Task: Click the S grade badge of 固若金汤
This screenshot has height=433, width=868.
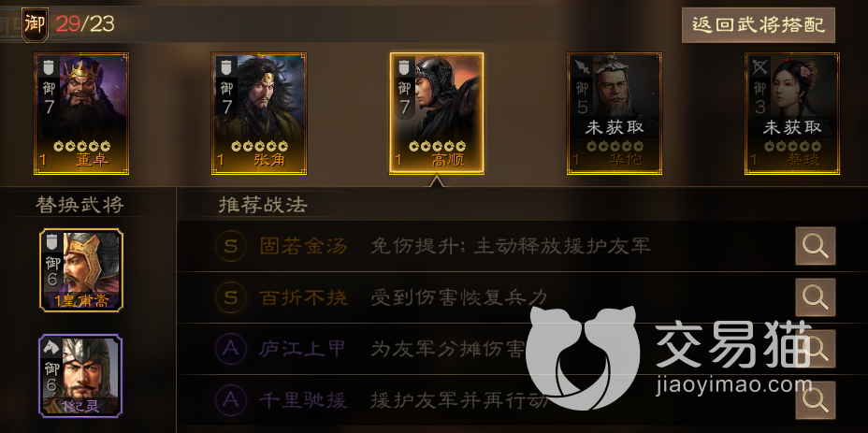Action: pyautogui.click(x=230, y=246)
